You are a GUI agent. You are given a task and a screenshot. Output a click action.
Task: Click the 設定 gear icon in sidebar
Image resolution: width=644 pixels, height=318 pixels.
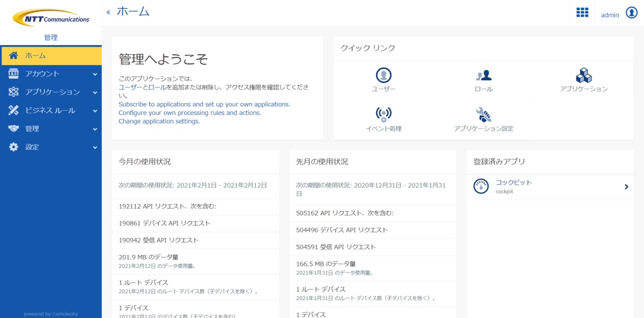[x=13, y=147]
